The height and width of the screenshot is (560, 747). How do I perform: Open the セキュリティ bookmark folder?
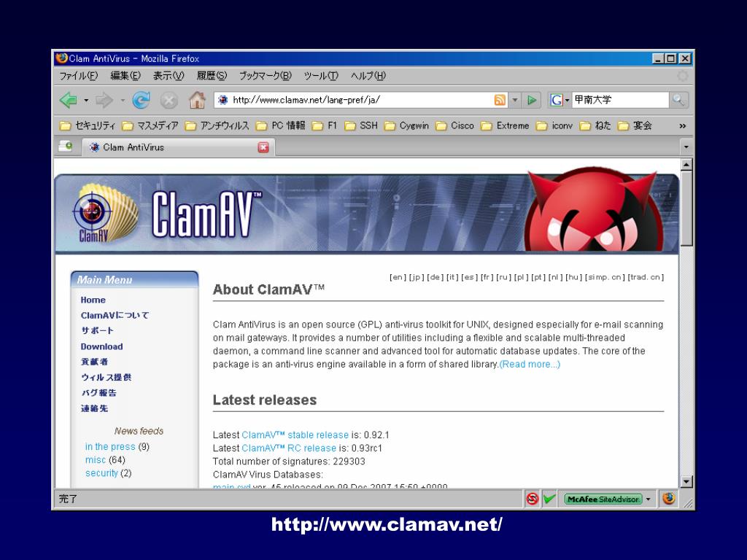[88, 125]
